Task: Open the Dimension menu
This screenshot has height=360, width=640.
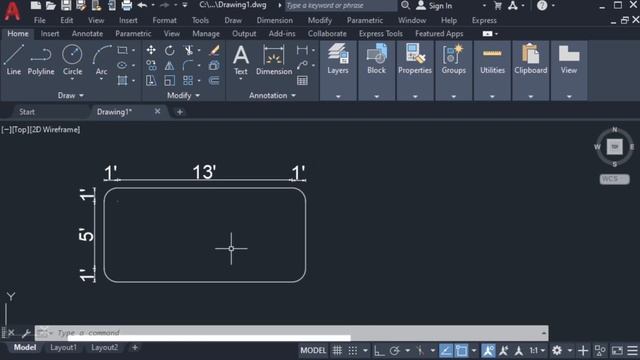Action: click(275, 20)
